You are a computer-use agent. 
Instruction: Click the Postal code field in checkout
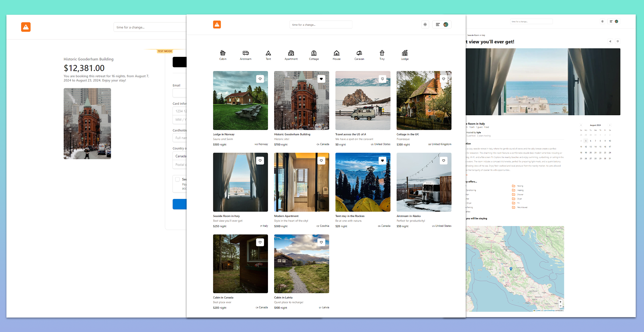point(180,165)
